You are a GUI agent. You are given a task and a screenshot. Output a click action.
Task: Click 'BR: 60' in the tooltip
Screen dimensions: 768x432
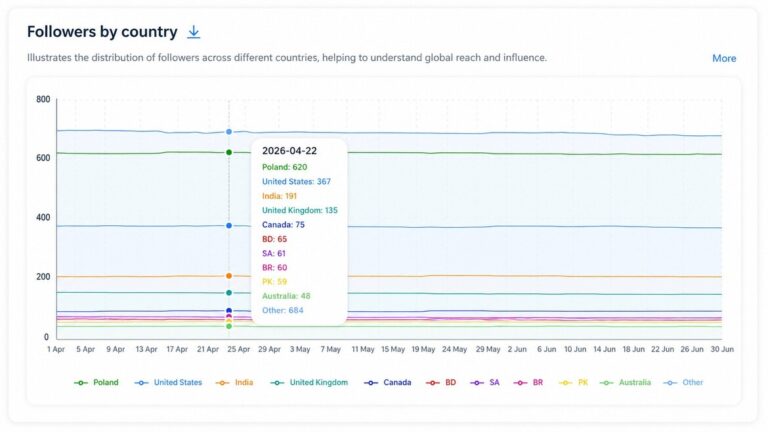click(274, 267)
